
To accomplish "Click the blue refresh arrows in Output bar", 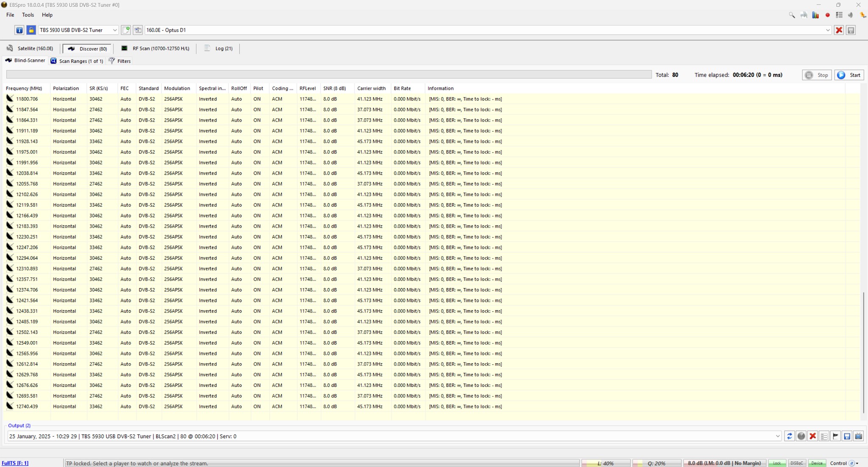I will (789, 436).
